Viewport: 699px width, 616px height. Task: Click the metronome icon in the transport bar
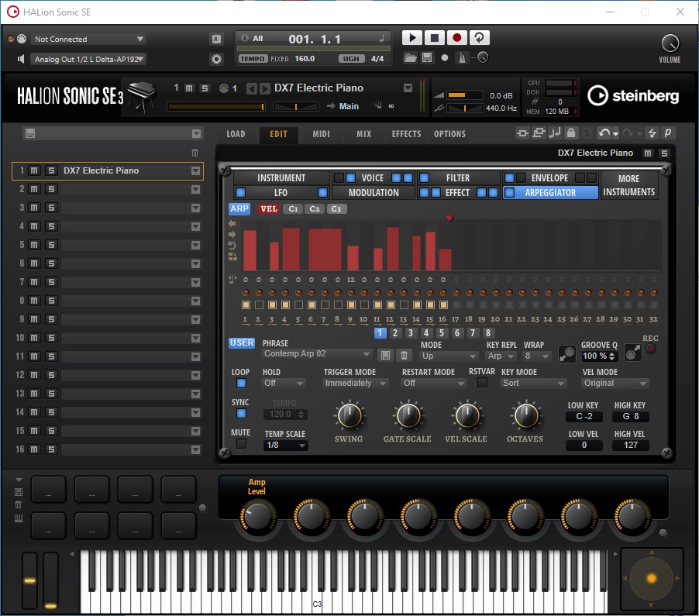tap(461, 57)
